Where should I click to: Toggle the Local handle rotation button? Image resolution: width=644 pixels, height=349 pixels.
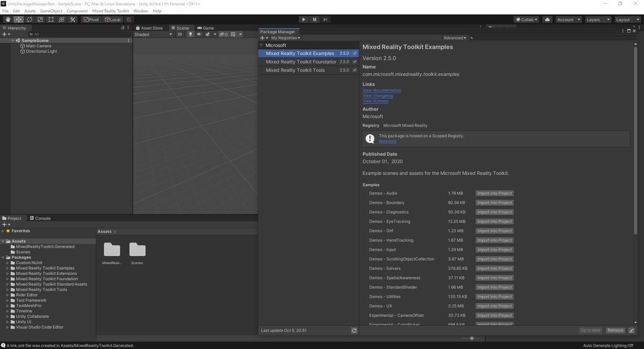(113, 19)
